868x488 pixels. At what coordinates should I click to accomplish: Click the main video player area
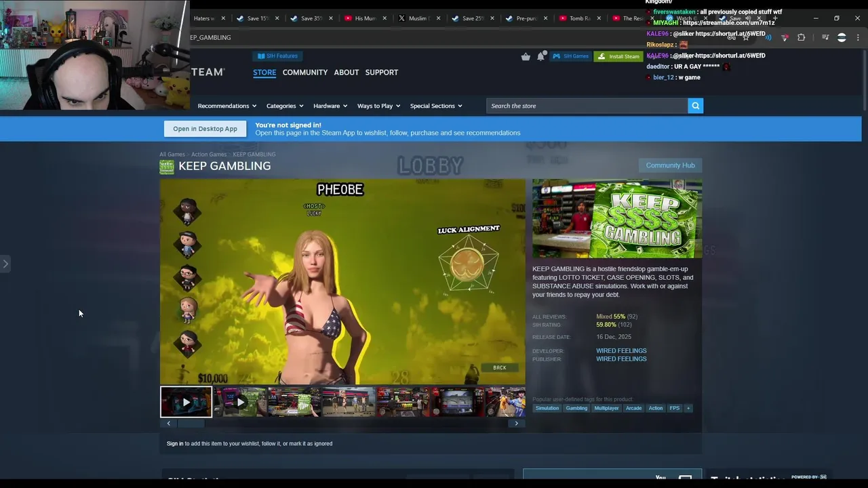pyautogui.click(x=342, y=282)
